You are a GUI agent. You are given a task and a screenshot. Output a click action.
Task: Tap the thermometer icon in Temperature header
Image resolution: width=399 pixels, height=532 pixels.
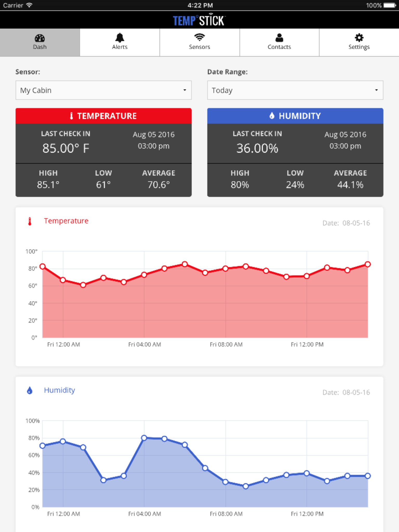pos(71,116)
